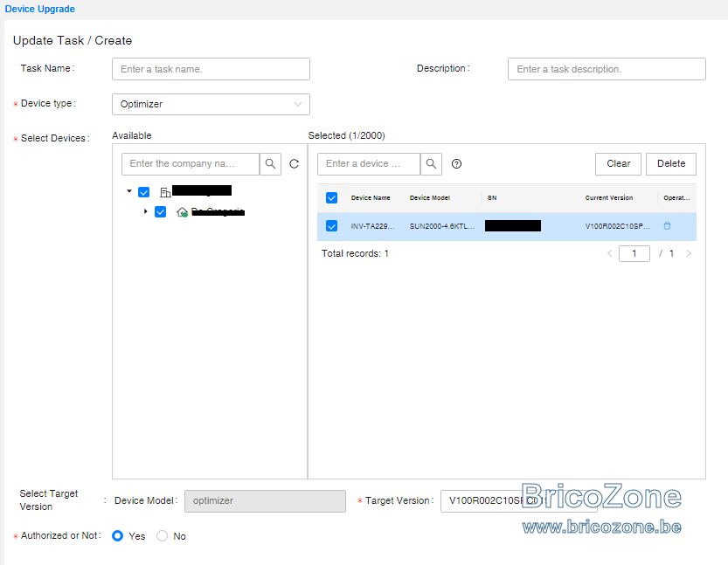The height and width of the screenshot is (565, 728).
Task: Go to previous page arrow
Action: point(610,253)
